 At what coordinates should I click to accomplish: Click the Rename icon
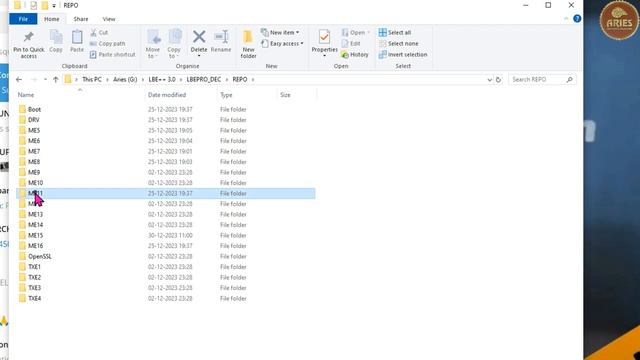click(x=221, y=37)
